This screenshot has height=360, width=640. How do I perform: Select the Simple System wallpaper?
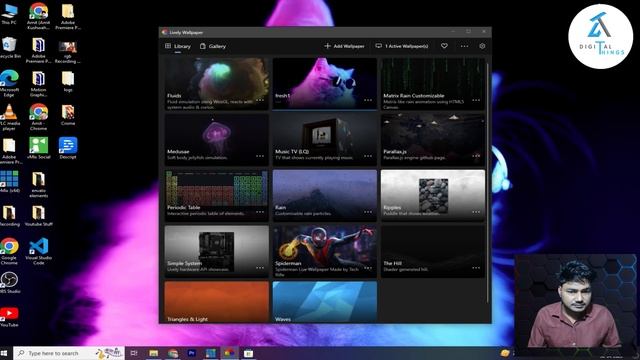[x=217, y=251]
